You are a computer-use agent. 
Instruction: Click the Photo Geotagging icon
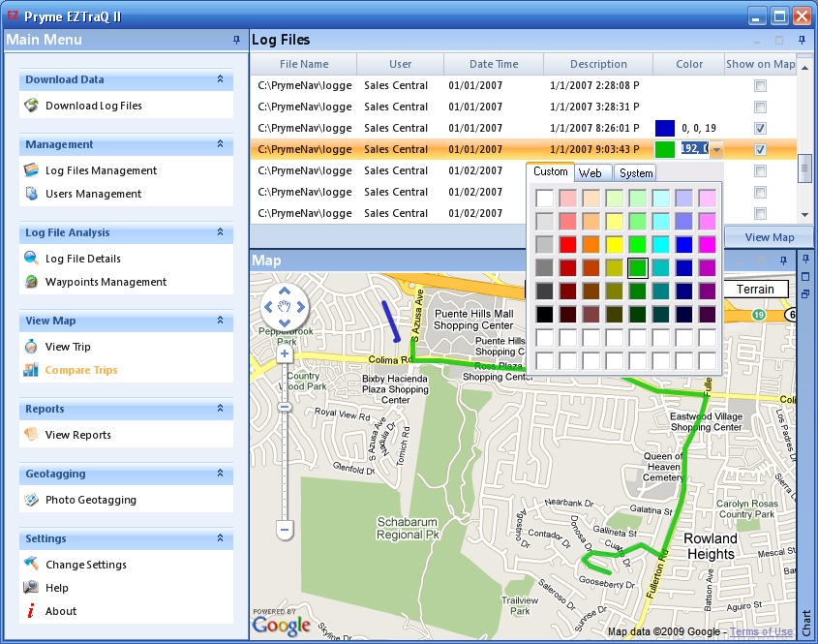(x=31, y=500)
